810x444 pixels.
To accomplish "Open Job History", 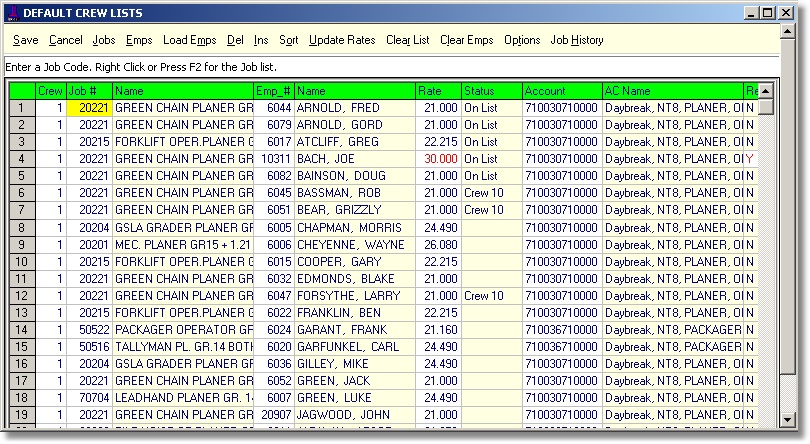I will click(577, 40).
